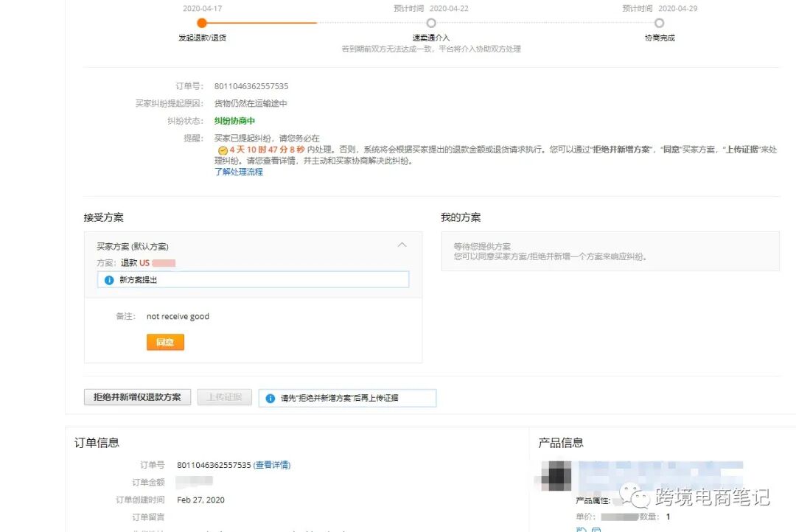The image size is (796, 532).
Task: Click the order number 8011046362557535
Action: coord(251,85)
